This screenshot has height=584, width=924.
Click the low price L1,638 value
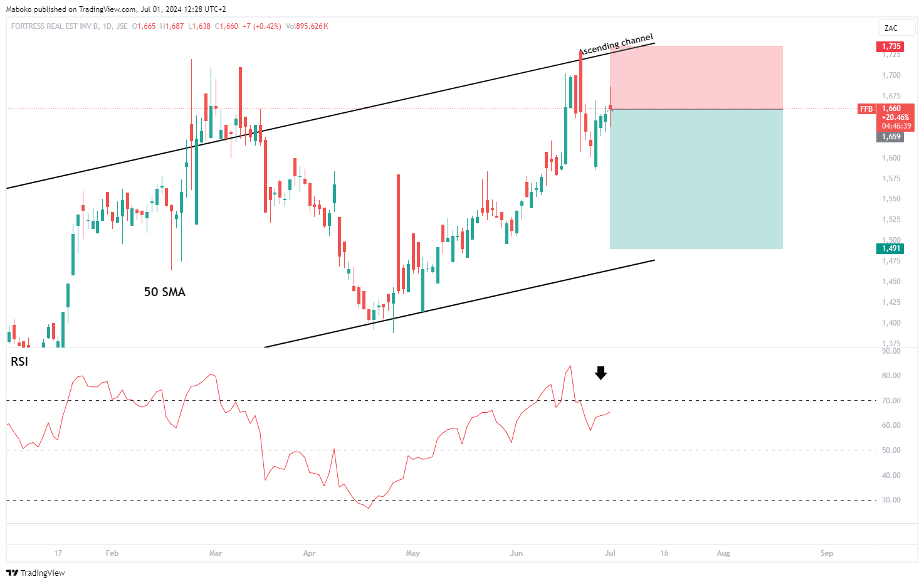point(199,26)
